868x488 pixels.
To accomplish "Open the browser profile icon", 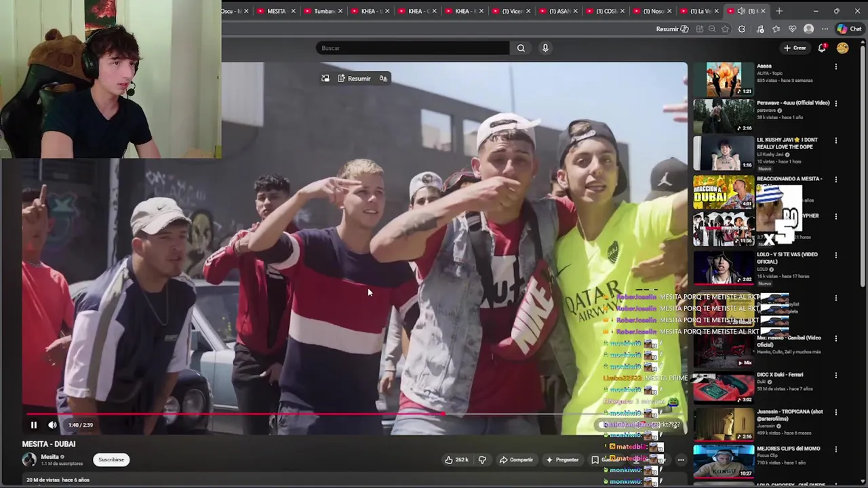I will pyautogui.click(x=808, y=29).
